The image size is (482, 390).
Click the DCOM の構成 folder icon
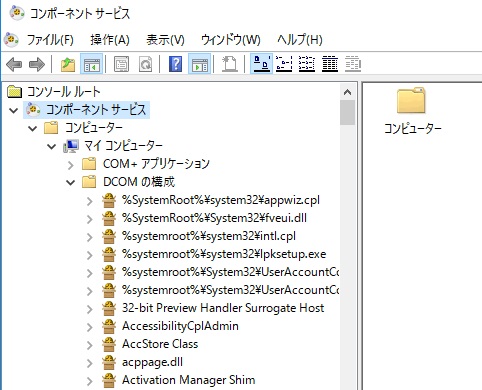coord(89,182)
